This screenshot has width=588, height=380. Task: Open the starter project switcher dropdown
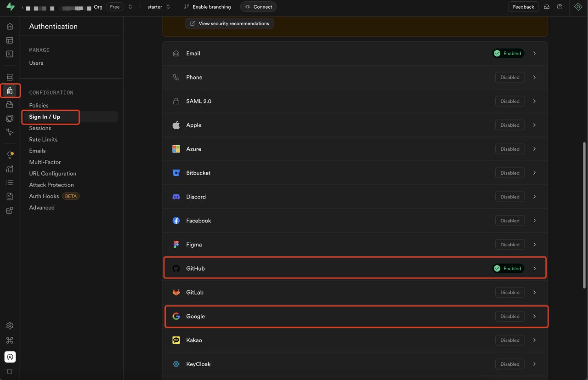pos(168,7)
